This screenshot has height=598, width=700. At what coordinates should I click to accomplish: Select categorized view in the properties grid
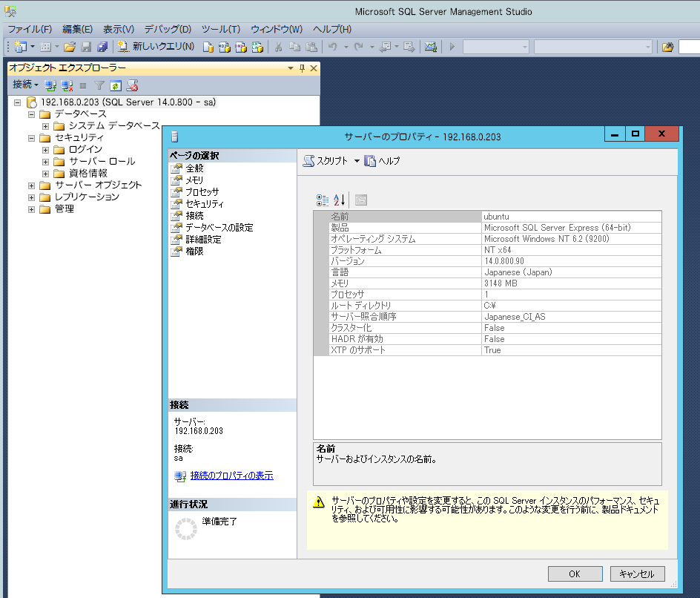pos(324,200)
